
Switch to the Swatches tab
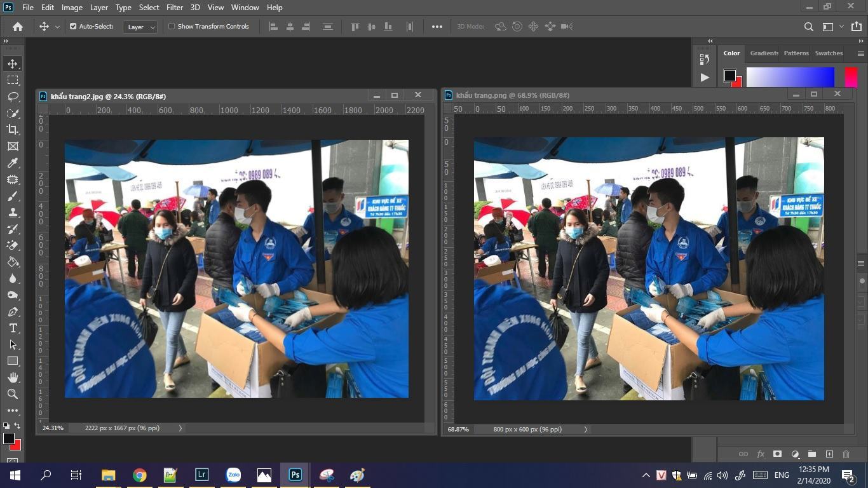click(x=829, y=53)
